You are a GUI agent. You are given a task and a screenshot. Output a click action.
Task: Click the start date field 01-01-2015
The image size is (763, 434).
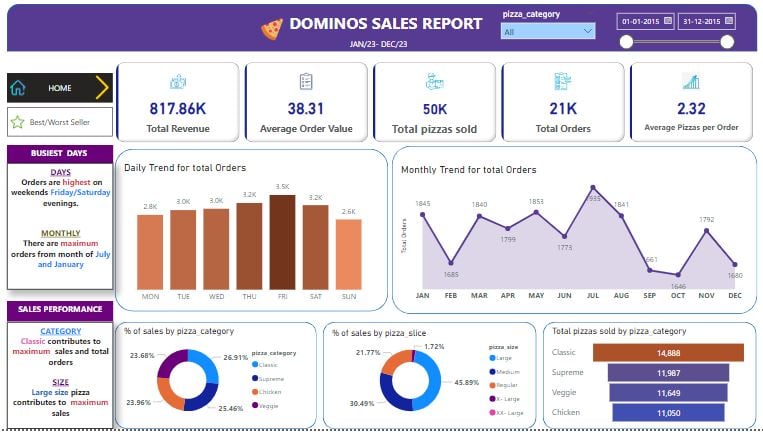(640, 20)
